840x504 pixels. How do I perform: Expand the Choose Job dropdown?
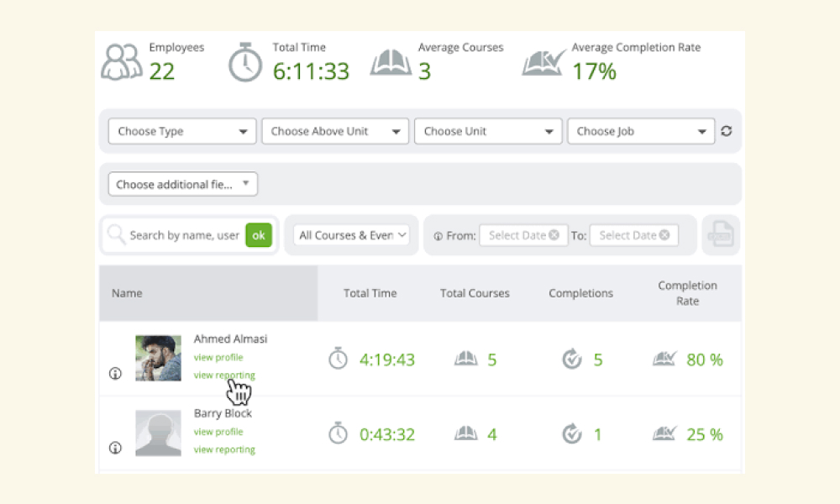[641, 131]
